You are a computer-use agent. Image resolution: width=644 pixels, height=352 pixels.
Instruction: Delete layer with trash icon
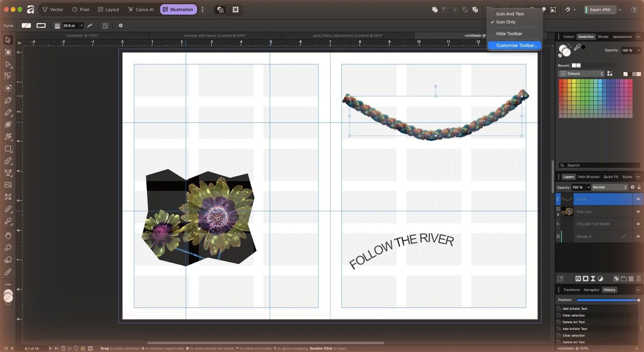pyautogui.click(x=638, y=278)
